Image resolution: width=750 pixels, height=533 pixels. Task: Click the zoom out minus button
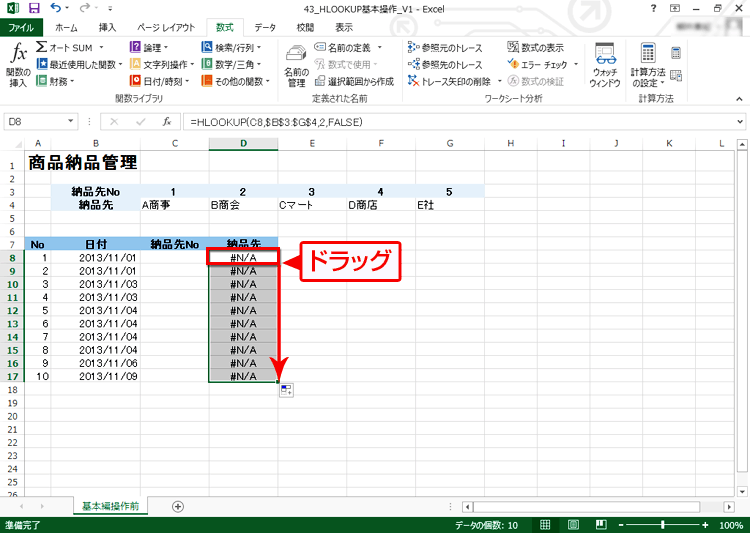(621, 525)
